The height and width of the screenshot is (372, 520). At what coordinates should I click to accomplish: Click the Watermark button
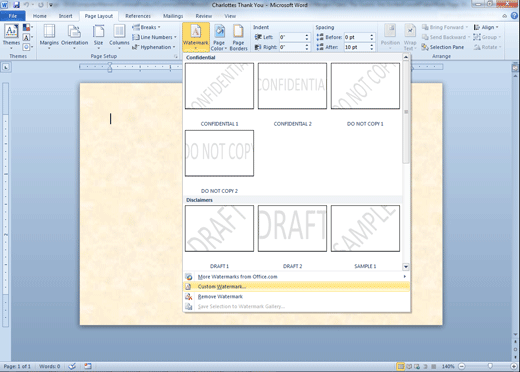tap(196, 37)
